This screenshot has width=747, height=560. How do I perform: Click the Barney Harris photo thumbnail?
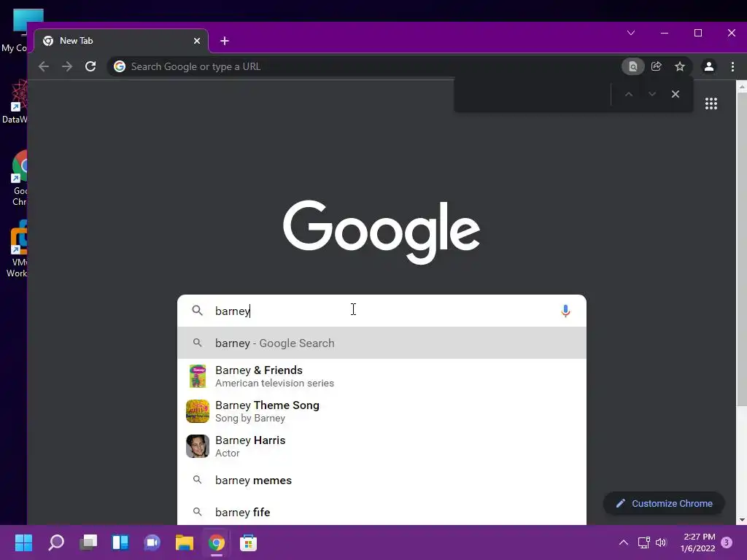pos(198,446)
